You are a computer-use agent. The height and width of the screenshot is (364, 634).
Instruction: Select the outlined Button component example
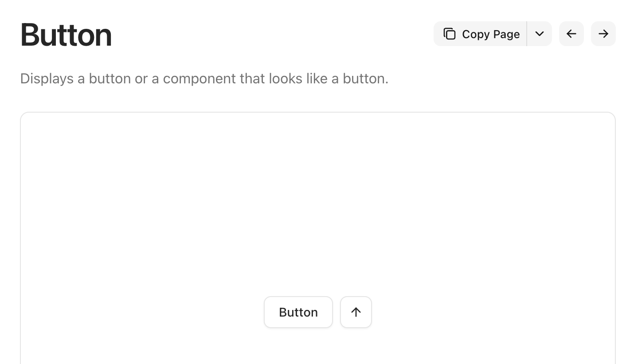pos(298,312)
